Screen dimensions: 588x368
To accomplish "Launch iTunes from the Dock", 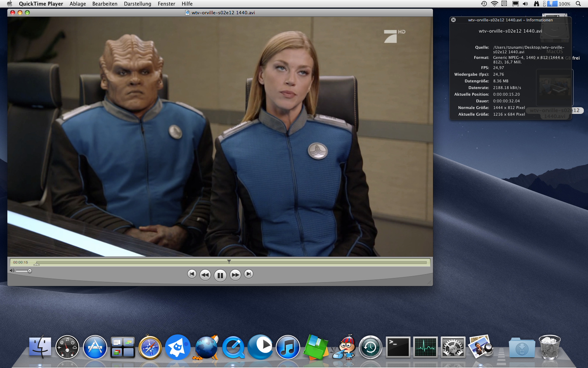I will pos(288,347).
